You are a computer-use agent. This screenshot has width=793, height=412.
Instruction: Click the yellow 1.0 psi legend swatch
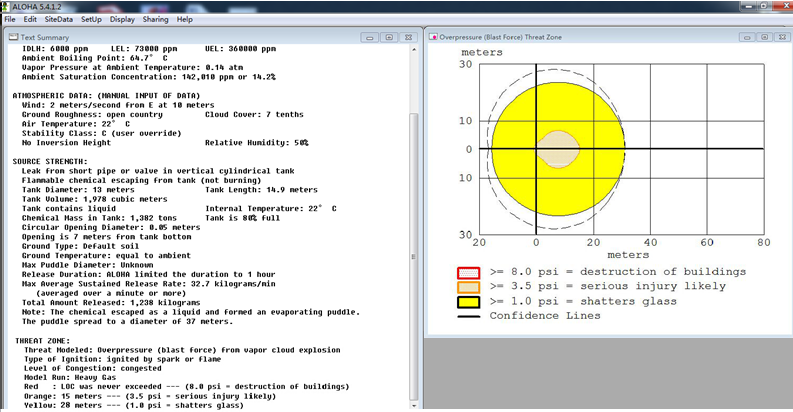(468, 302)
